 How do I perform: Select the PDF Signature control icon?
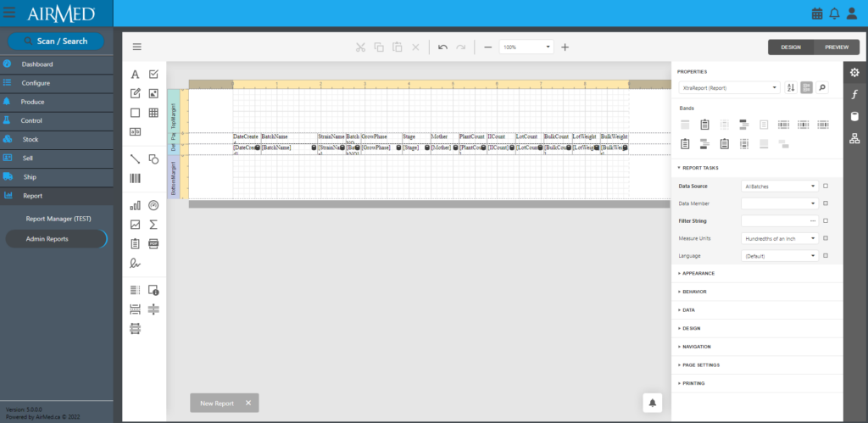(x=135, y=263)
